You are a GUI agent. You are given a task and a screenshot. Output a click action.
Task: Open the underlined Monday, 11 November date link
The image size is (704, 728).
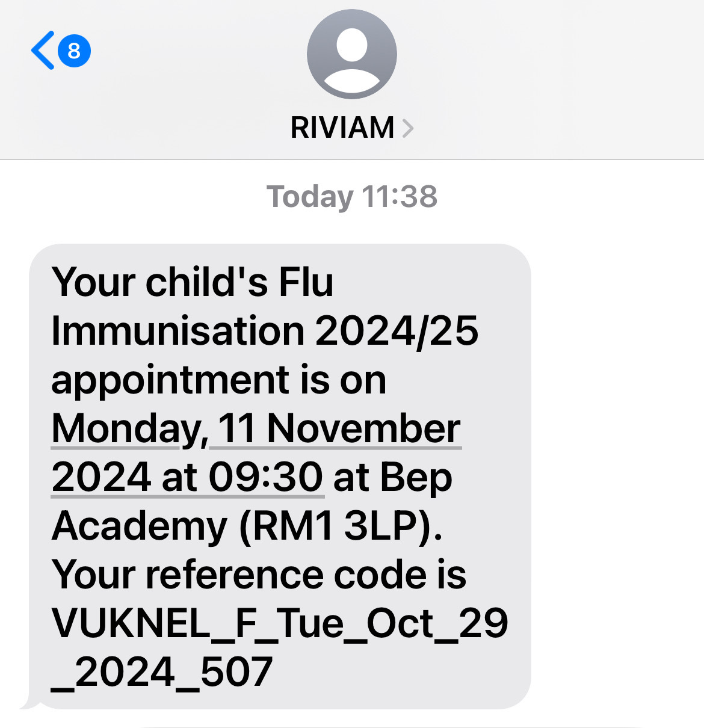pos(256,429)
